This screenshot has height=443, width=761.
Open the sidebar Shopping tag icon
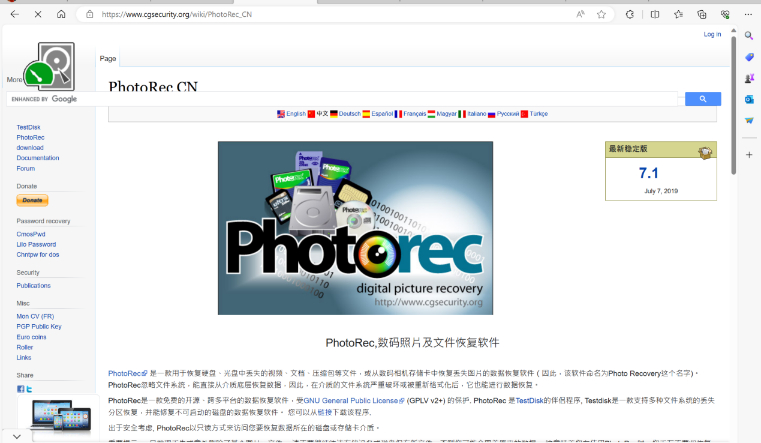749,57
